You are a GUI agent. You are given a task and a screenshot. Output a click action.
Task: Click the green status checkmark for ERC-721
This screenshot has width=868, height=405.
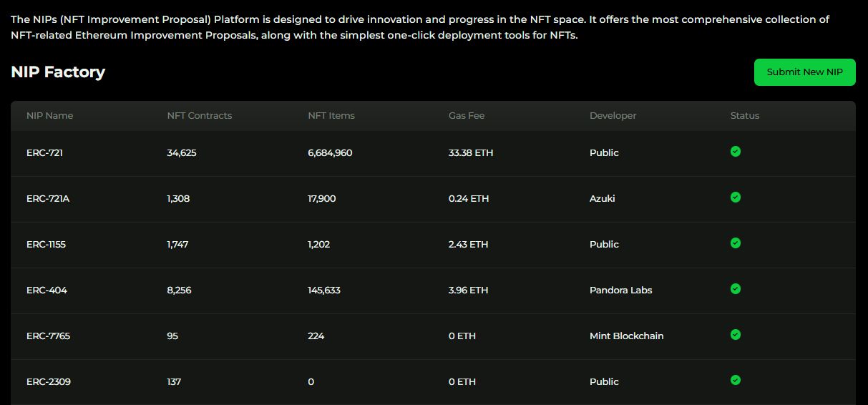click(x=736, y=152)
